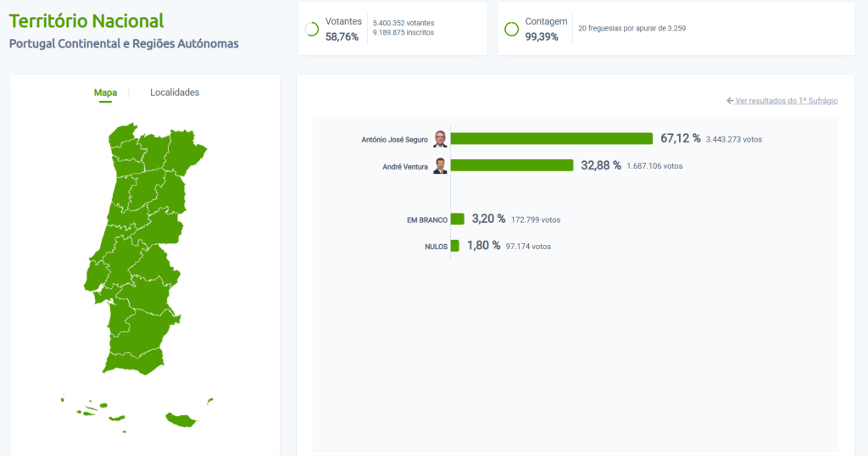Switch to the Mapa tab
The height and width of the screenshot is (456, 868).
[105, 92]
